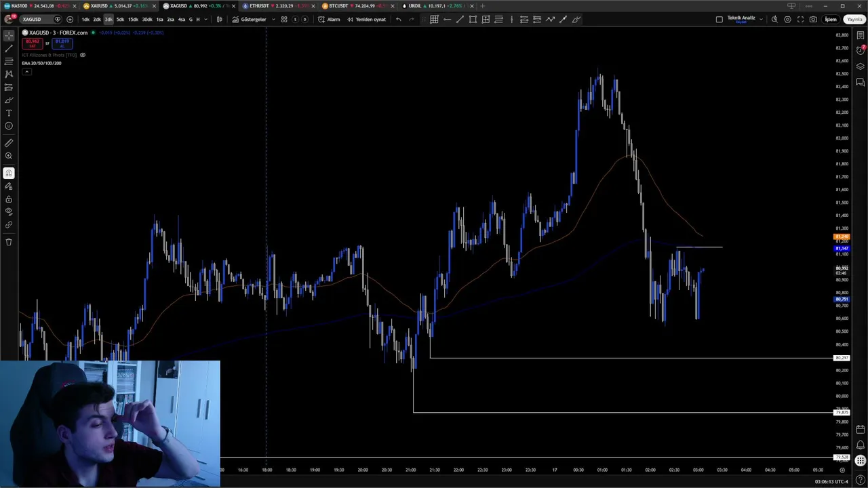Click the Alarm button

tap(329, 20)
